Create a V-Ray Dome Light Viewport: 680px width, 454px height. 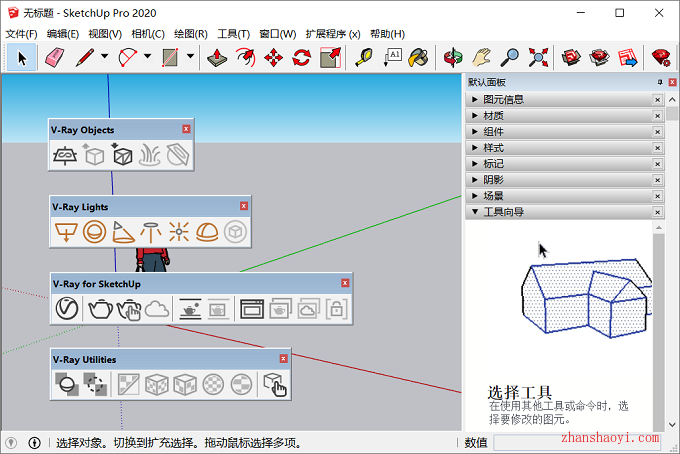pos(207,232)
